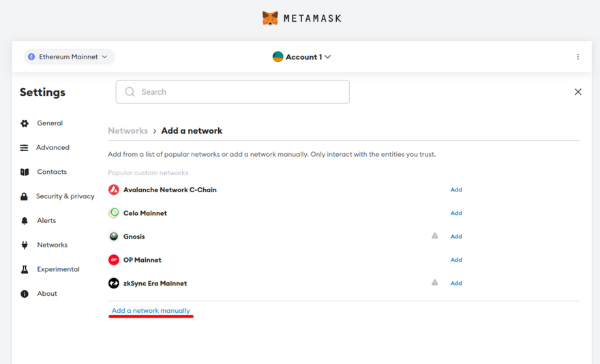Screen dimensions: 600x364
Task: Click the Gnosis logo icon
Action: click(114, 236)
